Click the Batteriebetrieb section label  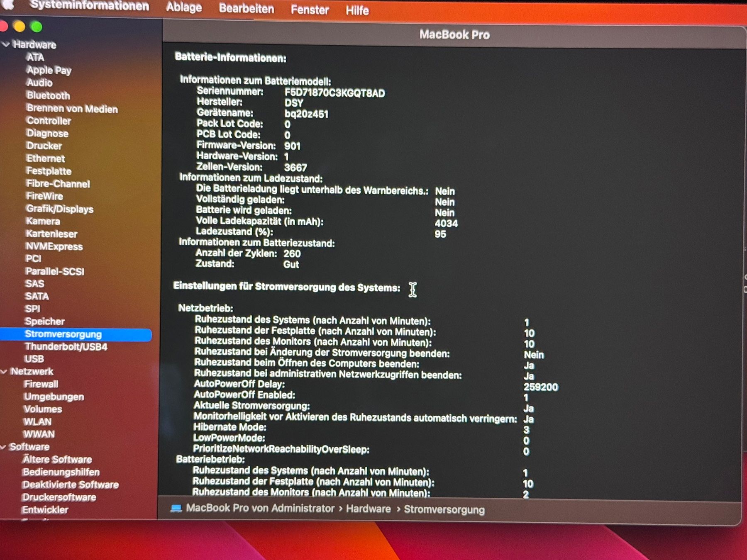[x=210, y=459]
